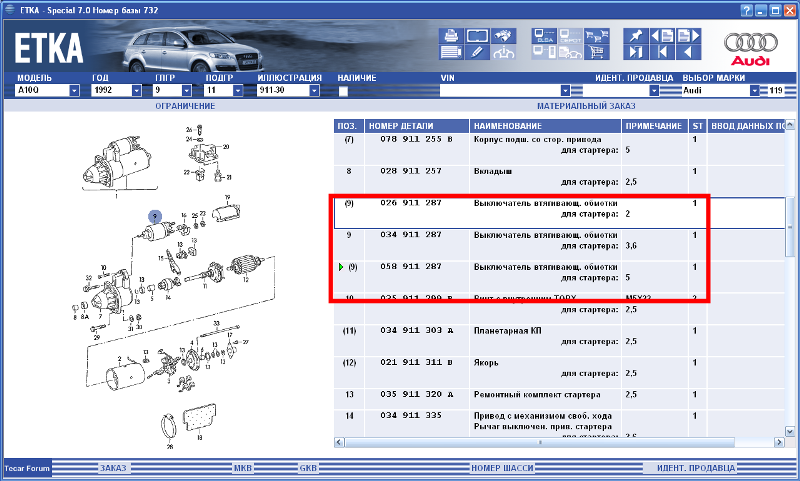The width and height of the screenshot is (800, 481).
Task: Click the ETKA title bar application icon
Action: (x=10, y=10)
